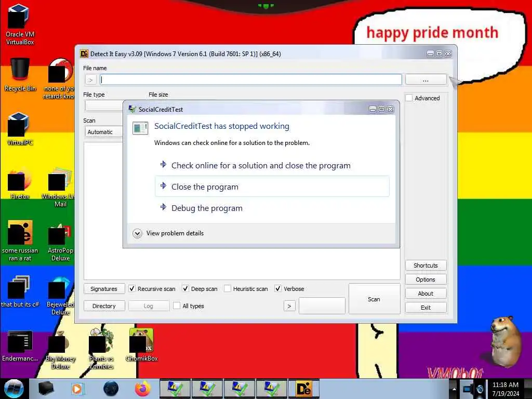Viewport: 532px width, 399px height.
Task: Click the taskbar clock showing 11:18 AM
Action: click(x=506, y=389)
